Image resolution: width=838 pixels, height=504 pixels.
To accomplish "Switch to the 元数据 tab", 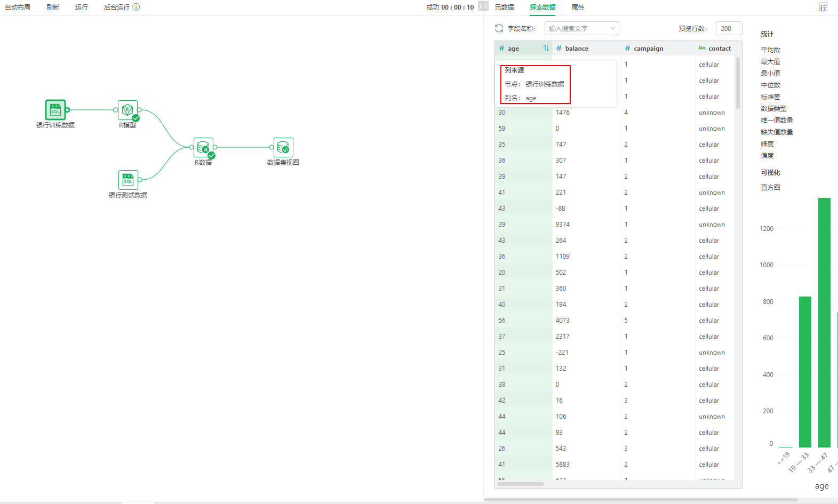I will (504, 7).
